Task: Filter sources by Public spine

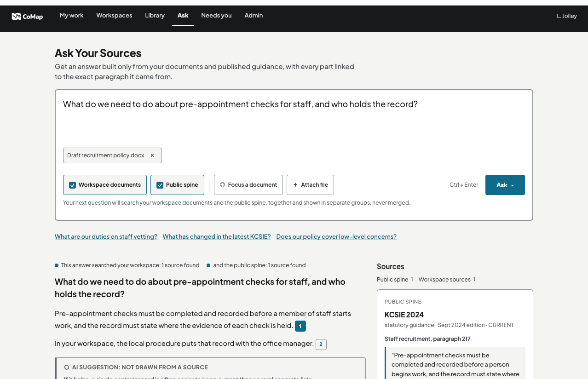Action: tap(395, 280)
